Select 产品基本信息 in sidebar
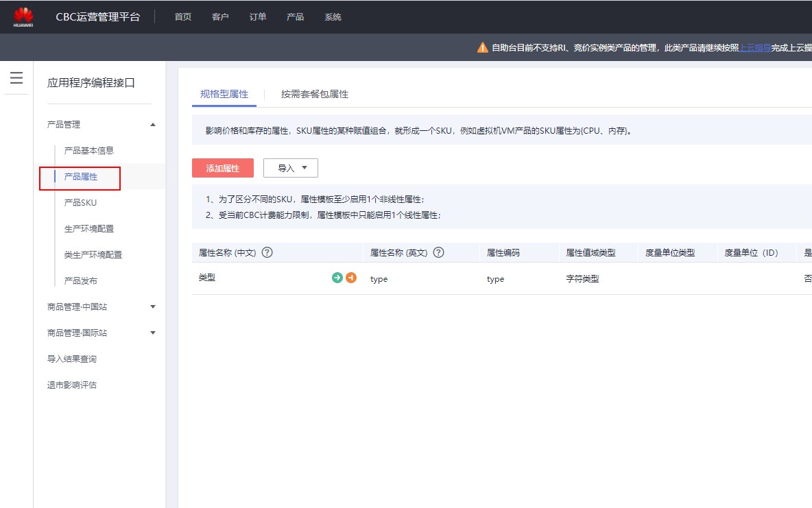 (x=89, y=150)
